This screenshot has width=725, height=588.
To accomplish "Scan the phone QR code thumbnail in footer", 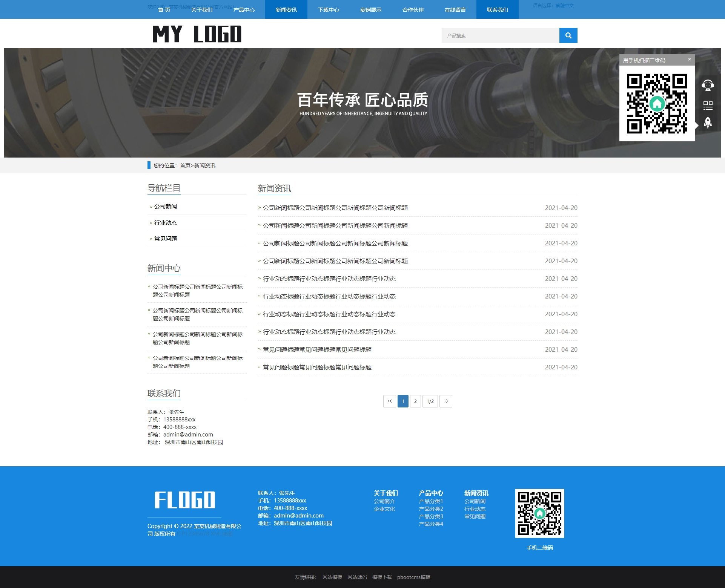I will tap(539, 513).
